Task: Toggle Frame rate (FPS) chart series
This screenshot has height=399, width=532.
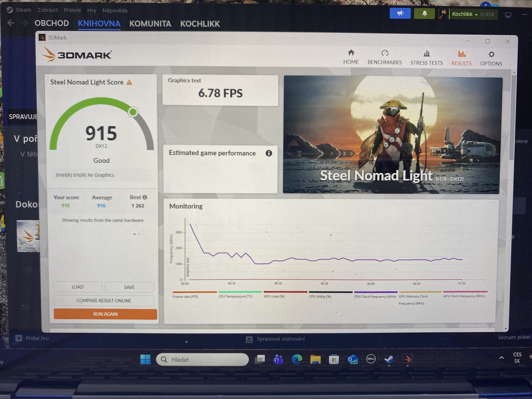Action: coord(195,295)
